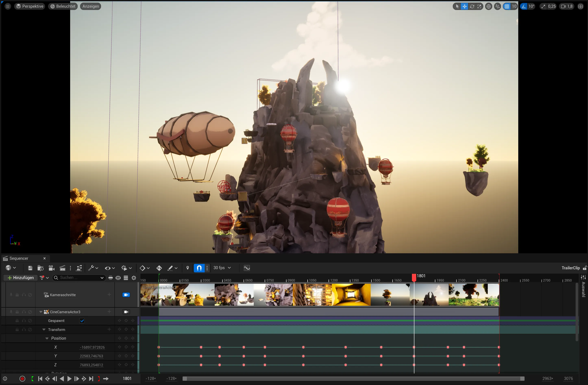
Task: Open Sequencer track settings gear icon
Action: [x=134, y=278]
